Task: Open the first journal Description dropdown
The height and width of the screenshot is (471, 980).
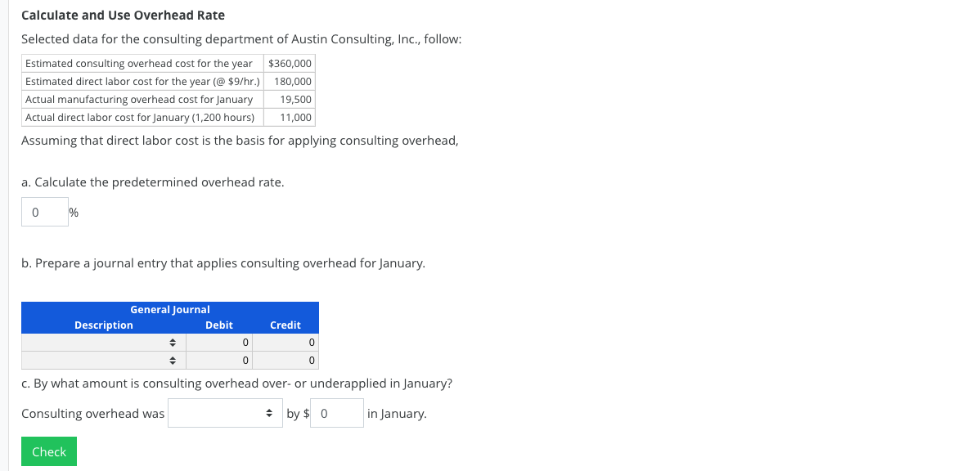Action: pos(104,343)
